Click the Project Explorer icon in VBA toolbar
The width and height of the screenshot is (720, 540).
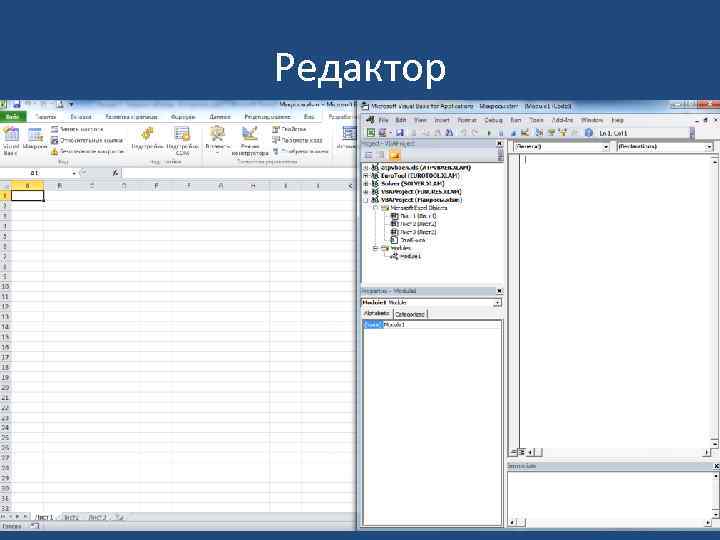point(540,133)
